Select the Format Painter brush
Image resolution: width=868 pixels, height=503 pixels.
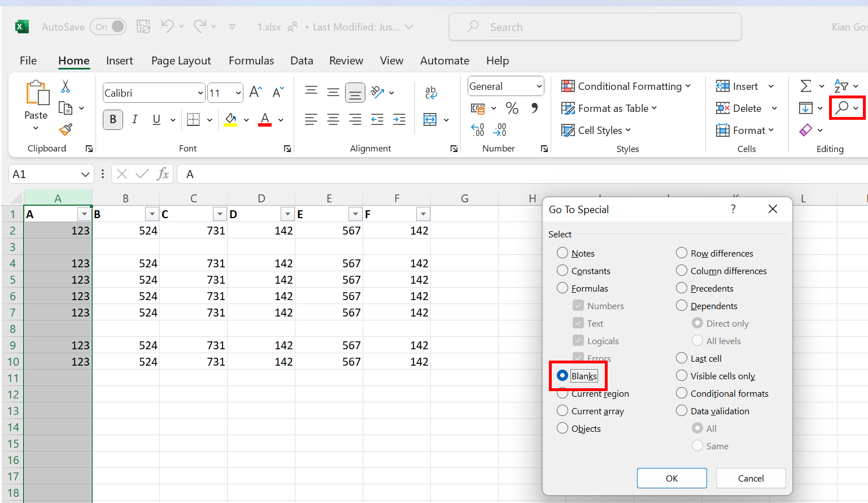tap(66, 130)
